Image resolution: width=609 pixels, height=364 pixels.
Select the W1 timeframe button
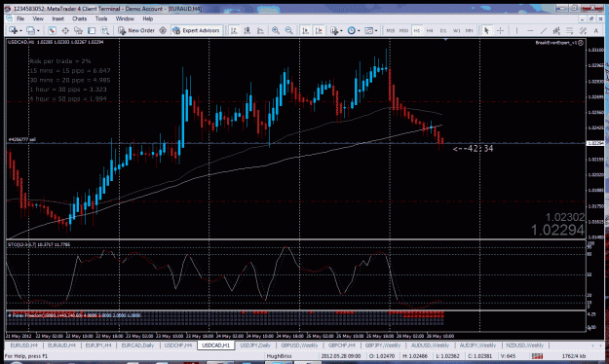456,30
